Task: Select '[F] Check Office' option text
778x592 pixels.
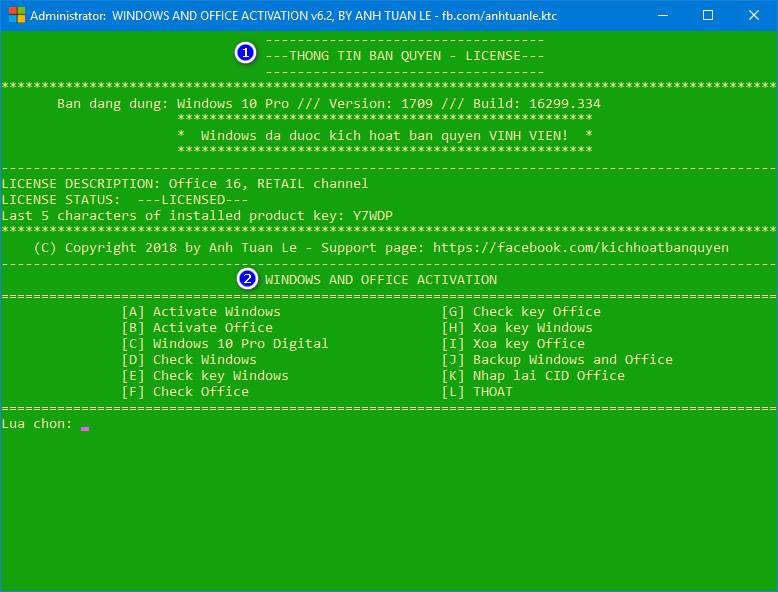Action: [x=185, y=392]
